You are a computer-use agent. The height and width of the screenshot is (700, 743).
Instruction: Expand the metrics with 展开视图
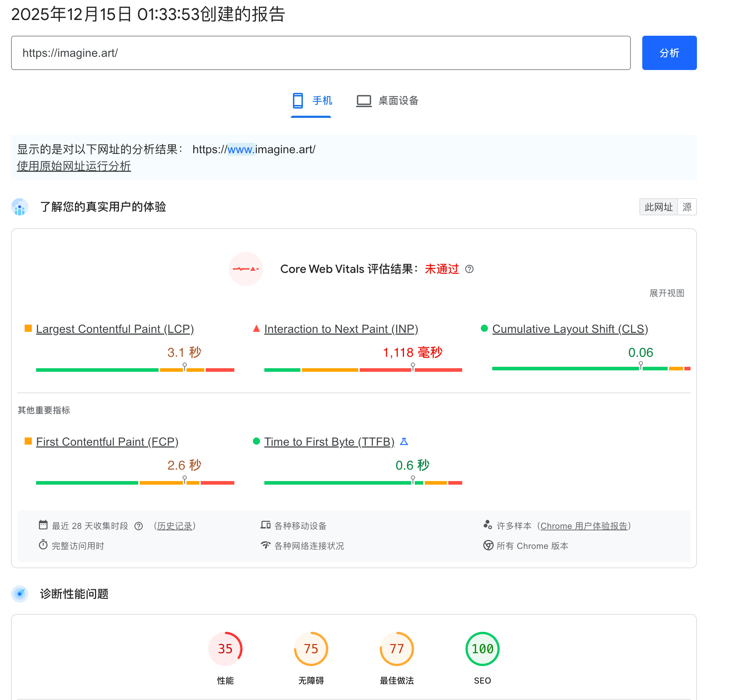click(667, 293)
